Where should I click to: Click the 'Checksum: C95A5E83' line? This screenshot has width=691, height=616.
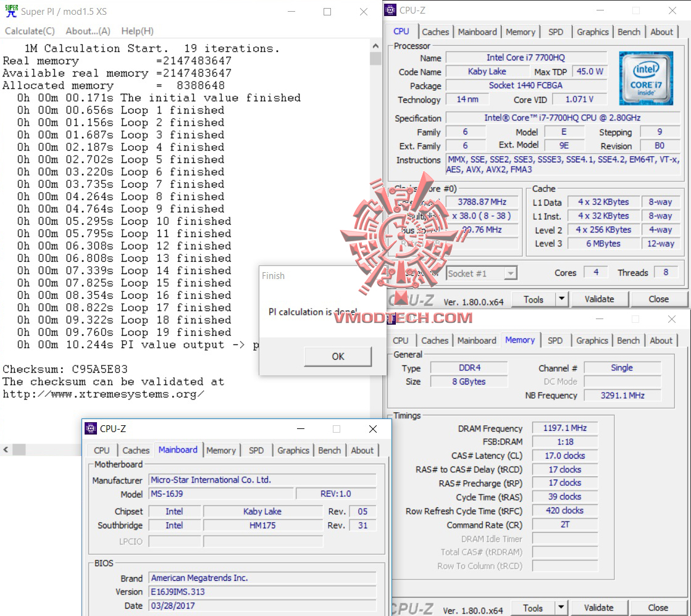[x=65, y=369]
